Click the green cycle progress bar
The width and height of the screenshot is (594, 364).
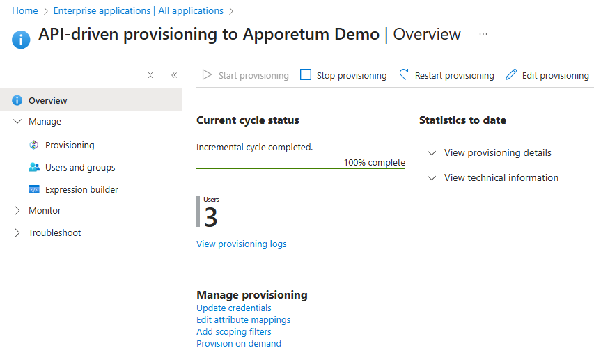pyautogui.click(x=301, y=168)
